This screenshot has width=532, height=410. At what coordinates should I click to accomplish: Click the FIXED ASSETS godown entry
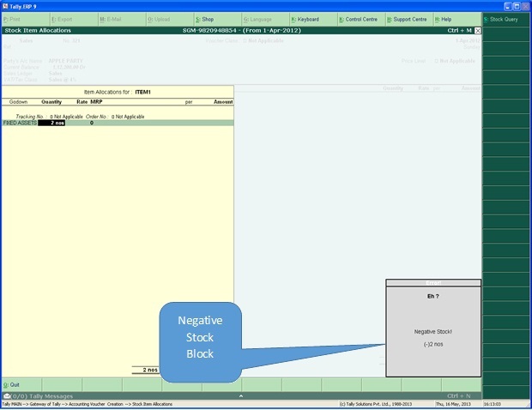pyautogui.click(x=19, y=123)
